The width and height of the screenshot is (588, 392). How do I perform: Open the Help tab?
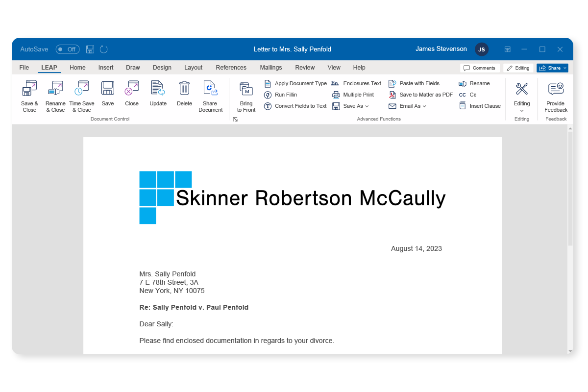[359, 68]
